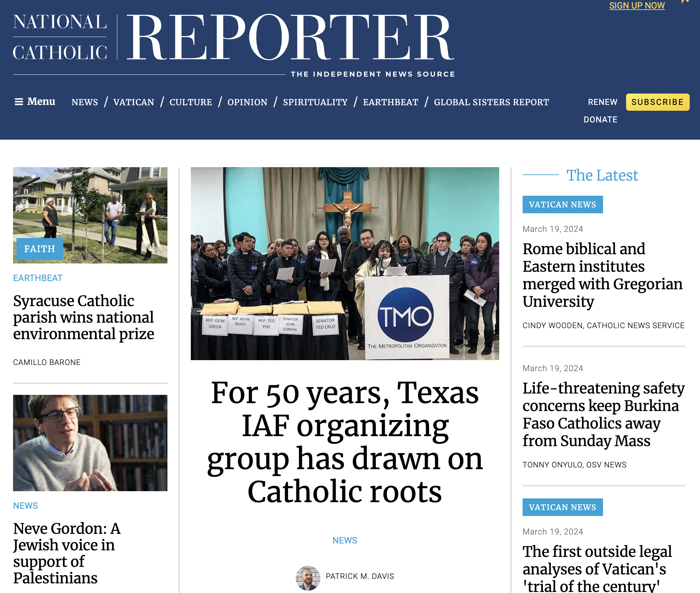Click Vatican News tag above legal analyses story
The height and width of the screenshot is (593, 700).
pos(562,507)
